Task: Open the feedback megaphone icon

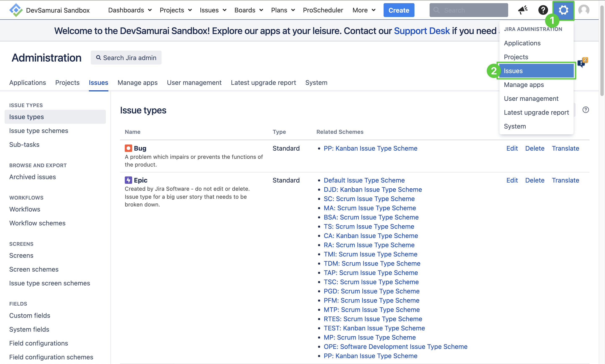Action: 522,10
